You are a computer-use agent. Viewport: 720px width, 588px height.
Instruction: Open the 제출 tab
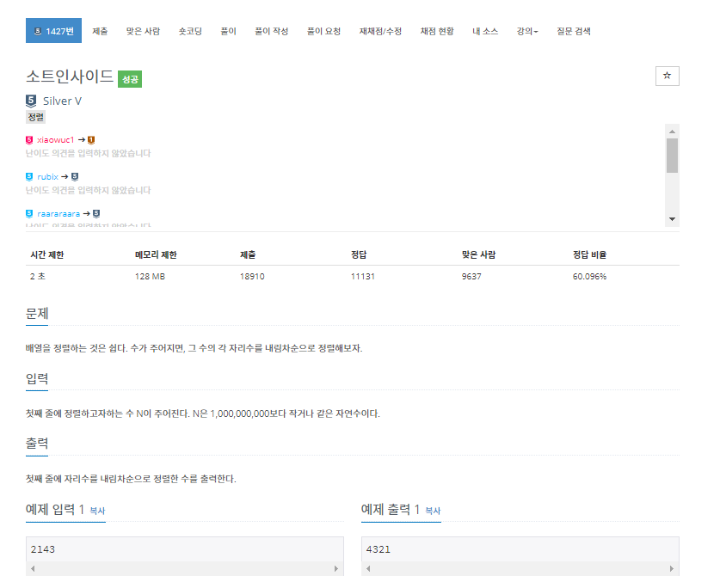100,31
